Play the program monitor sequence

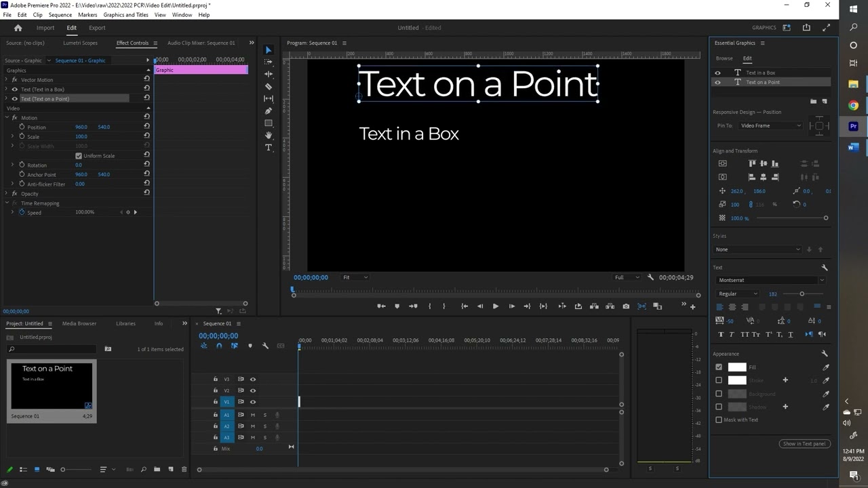(496, 306)
